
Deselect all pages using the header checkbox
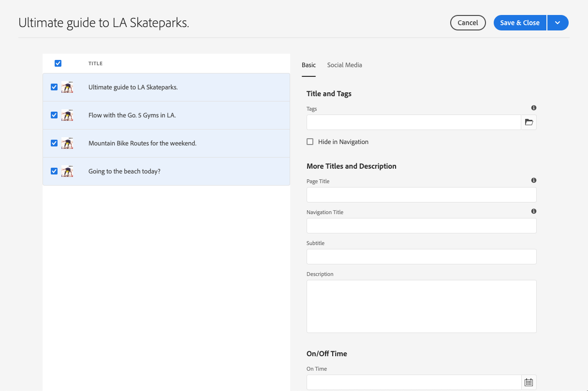click(x=58, y=63)
